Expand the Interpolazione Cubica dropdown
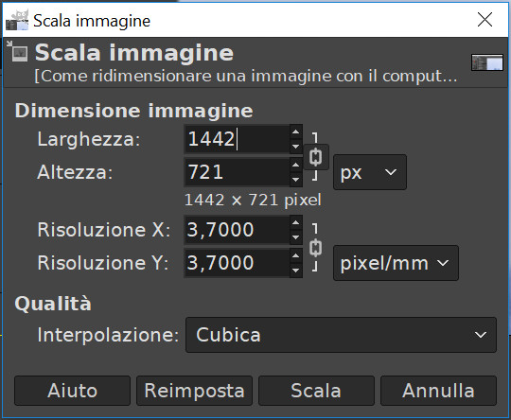The image size is (511, 420). pos(341,335)
